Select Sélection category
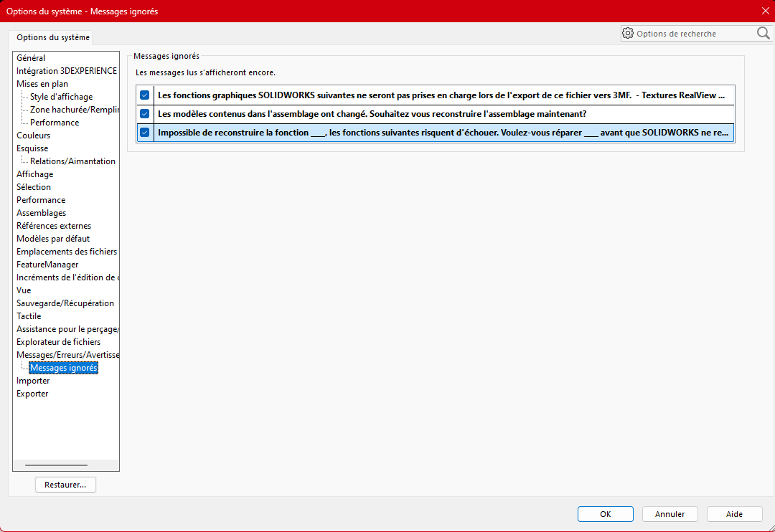Screen dimensions: 775x532 click(x=34, y=186)
